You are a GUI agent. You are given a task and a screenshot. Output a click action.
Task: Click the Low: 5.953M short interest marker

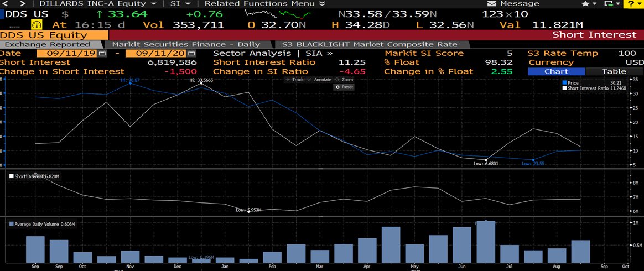(x=249, y=210)
